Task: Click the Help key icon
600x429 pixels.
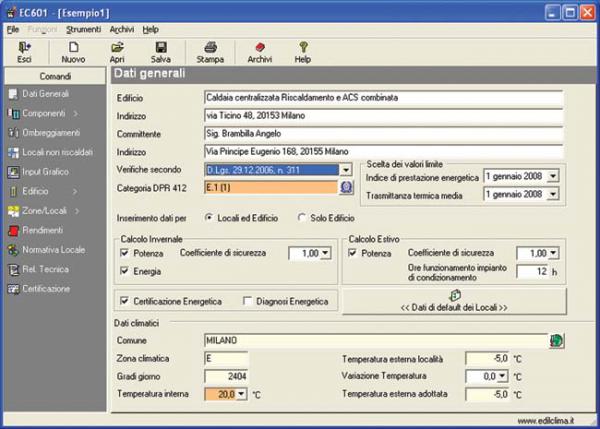Action: coord(303,47)
